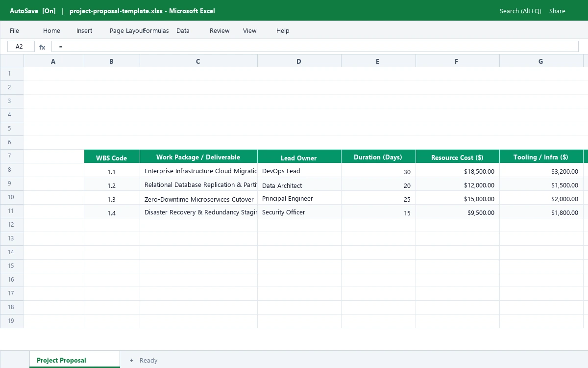Select column F header
The width and height of the screenshot is (588, 368).
[x=458, y=61]
